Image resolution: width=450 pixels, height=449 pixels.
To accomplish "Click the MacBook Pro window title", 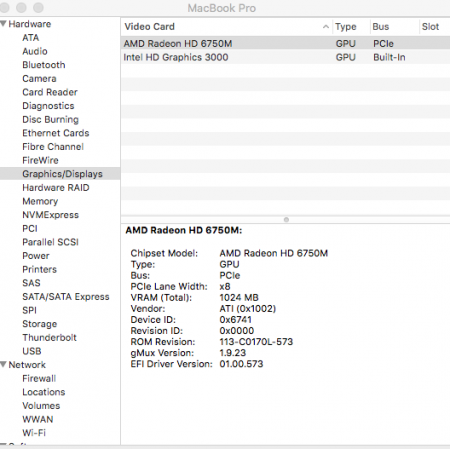I will pyautogui.click(x=222, y=8).
